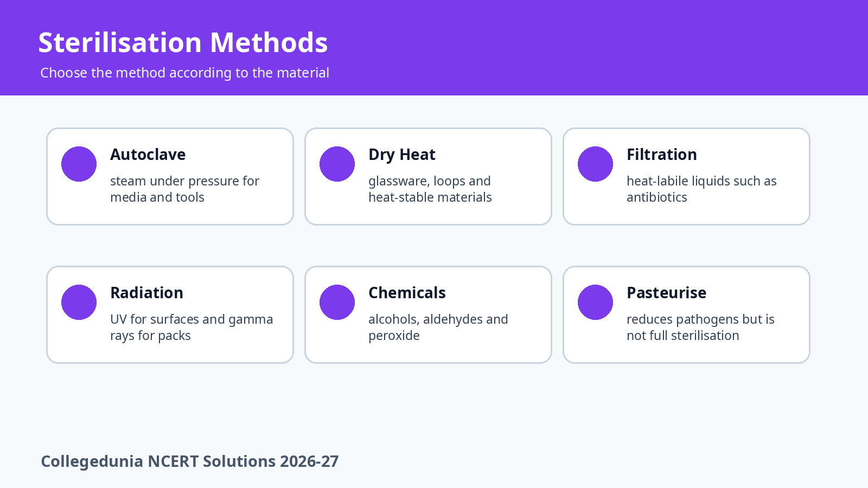
Task: Select the Dry Heat card heading
Action: [x=402, y=155]
